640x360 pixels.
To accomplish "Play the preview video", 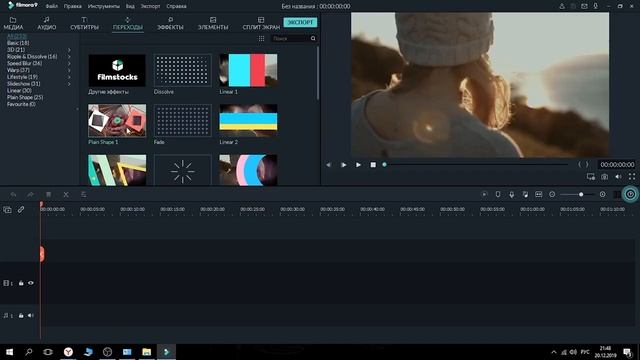I will tap(358, 165).
